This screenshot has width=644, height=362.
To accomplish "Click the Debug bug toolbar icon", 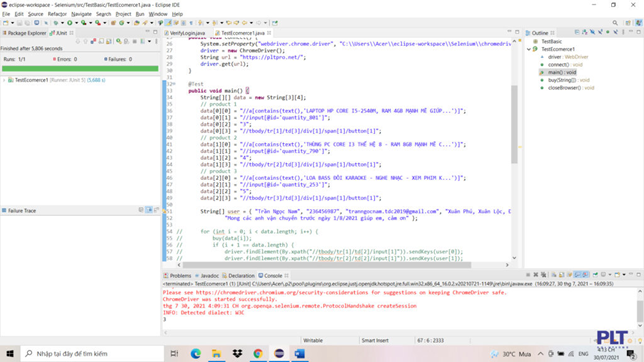I will tap(56, 23).
